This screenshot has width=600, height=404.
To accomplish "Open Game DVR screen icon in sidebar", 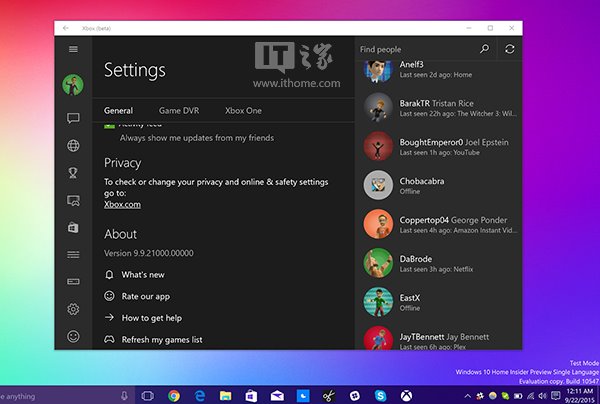I will 73,200.
